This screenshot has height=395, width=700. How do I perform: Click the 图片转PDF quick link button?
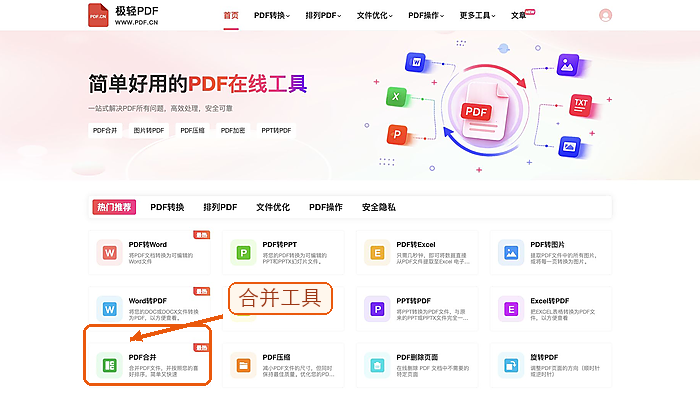point(149,130)
